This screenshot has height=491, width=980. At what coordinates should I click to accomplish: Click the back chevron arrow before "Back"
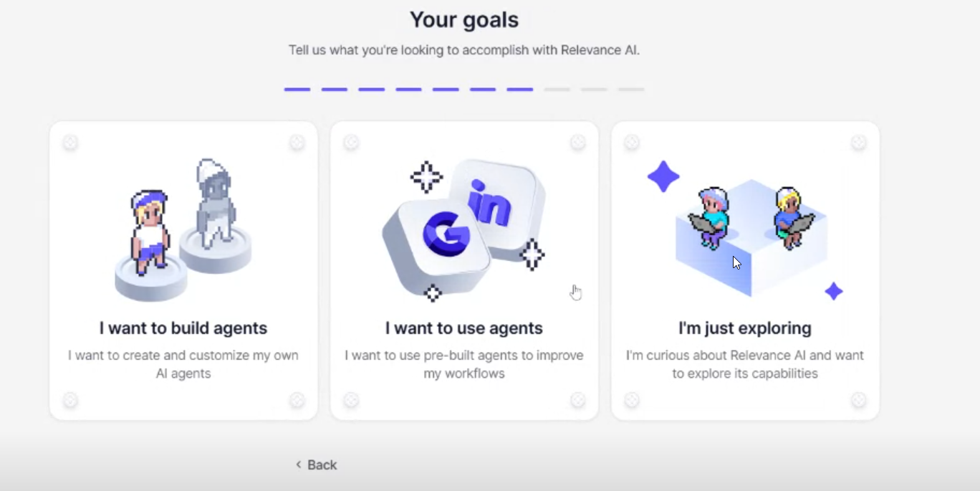298,464
